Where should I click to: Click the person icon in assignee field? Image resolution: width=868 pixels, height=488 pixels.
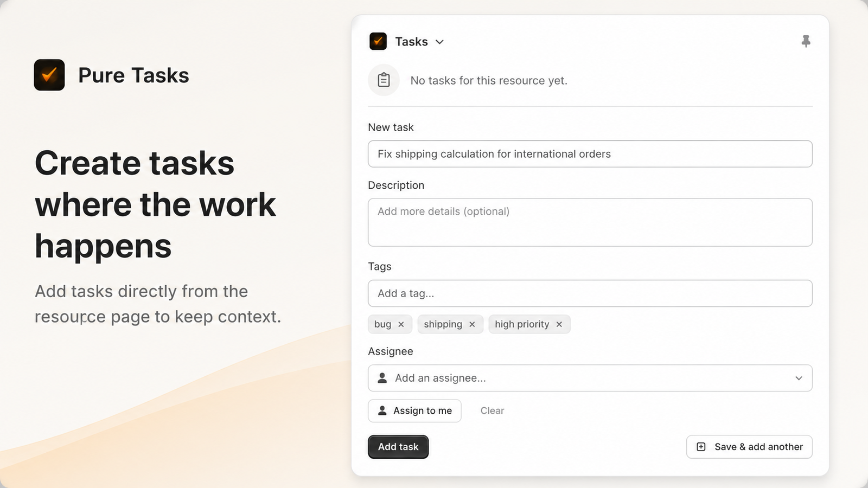click(x=382, y=378)
